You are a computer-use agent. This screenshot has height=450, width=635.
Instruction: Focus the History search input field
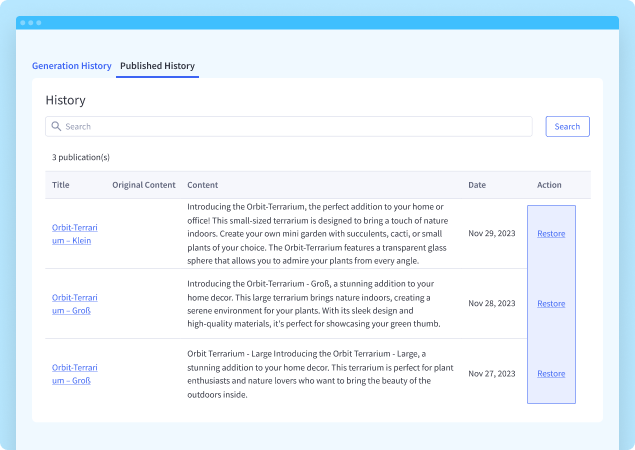click(295, 127)
